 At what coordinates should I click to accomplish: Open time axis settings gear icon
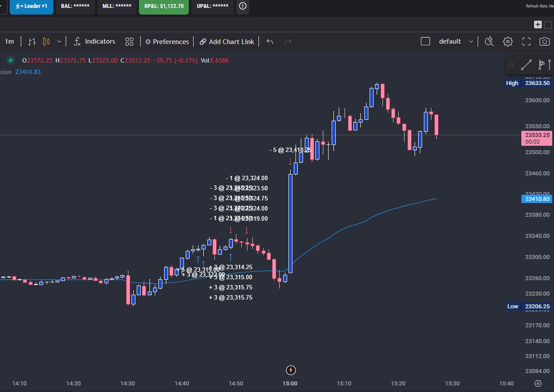pos(538,383)
